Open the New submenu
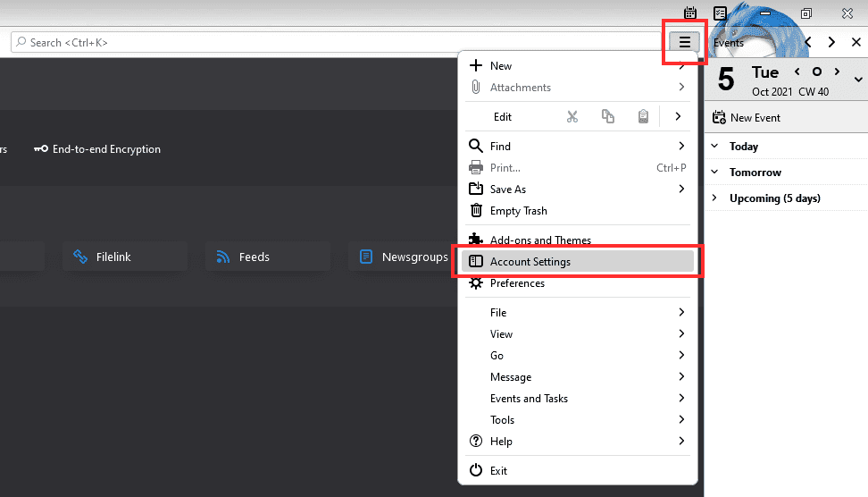Image resolution: width=868 pixels, height=497 pixels. click(578, 66)
